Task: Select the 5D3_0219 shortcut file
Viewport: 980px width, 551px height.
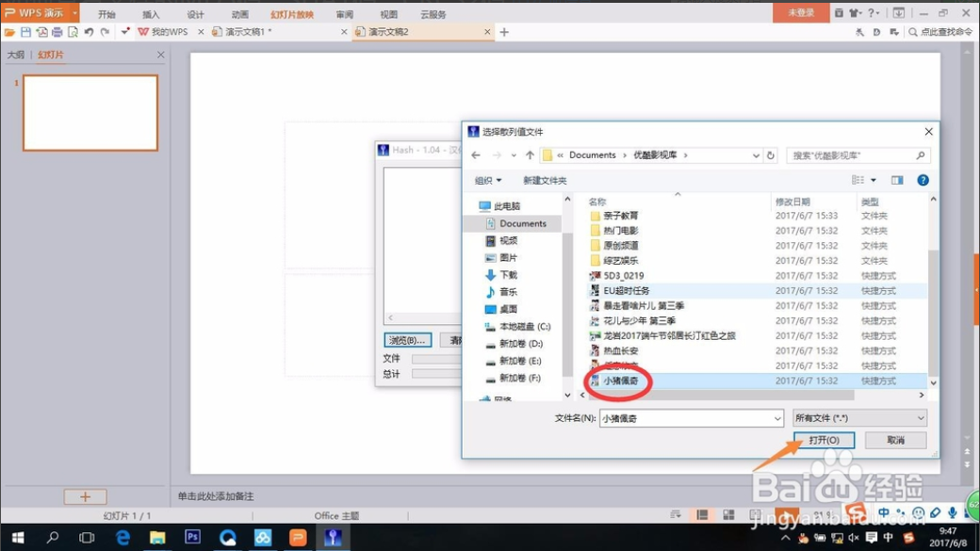Action: 623,275
